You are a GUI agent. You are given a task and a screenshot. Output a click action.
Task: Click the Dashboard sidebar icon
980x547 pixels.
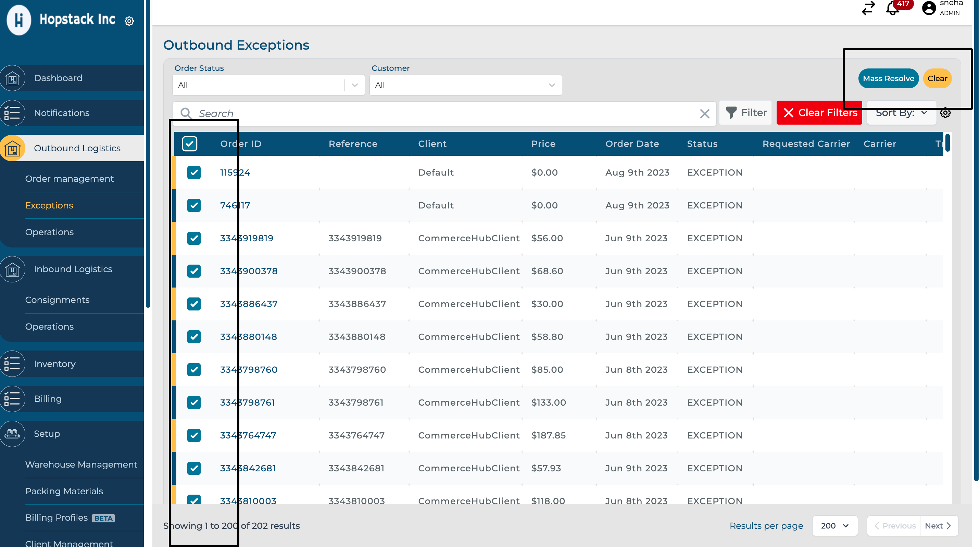[x=13, y=78]
